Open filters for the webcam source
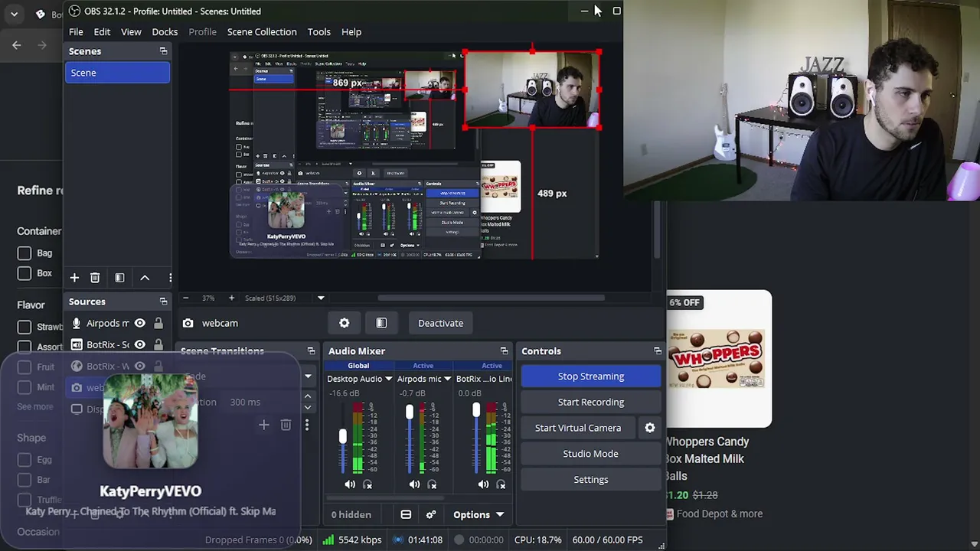This screenshot has height=551, width=980. coord(381,323)
